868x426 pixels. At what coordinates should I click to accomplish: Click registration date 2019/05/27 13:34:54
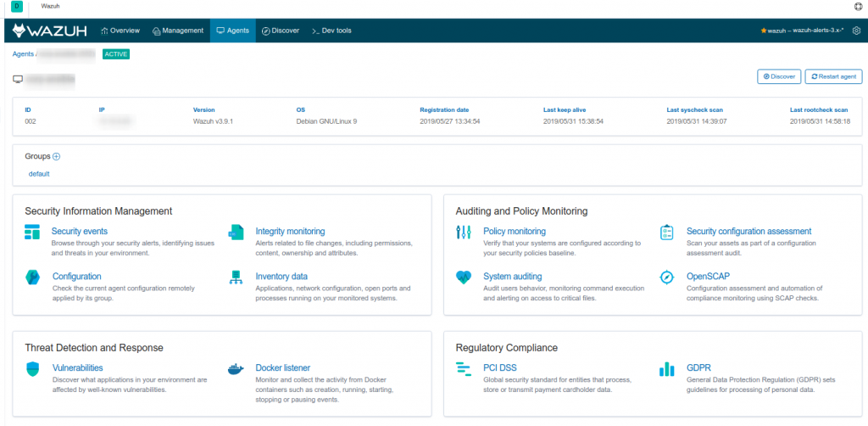[449, 121]
